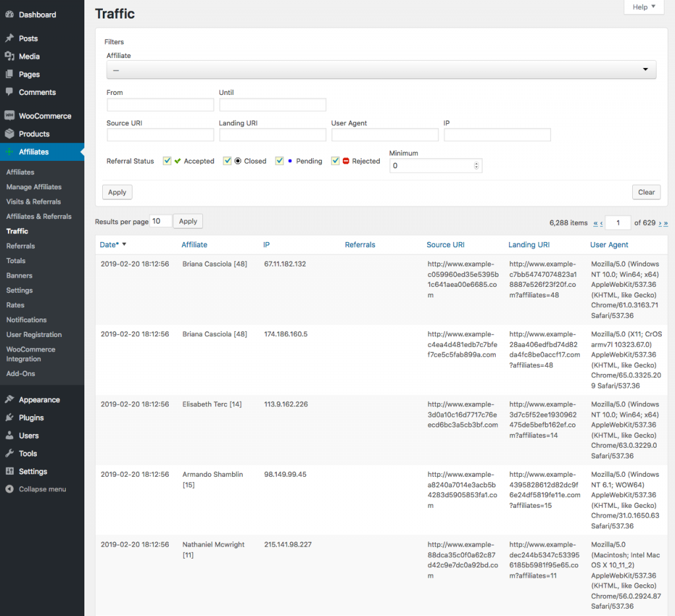This screenshot has width=675, height=616.
Task: Open the Dashboard icon in sidebar
Action: (9, 15)
